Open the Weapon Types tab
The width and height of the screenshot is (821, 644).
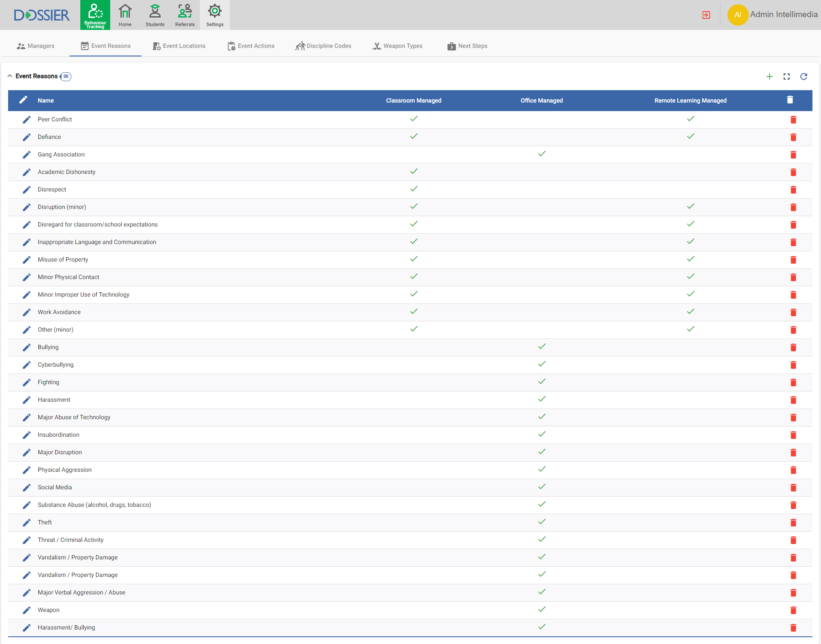(397, 46)
